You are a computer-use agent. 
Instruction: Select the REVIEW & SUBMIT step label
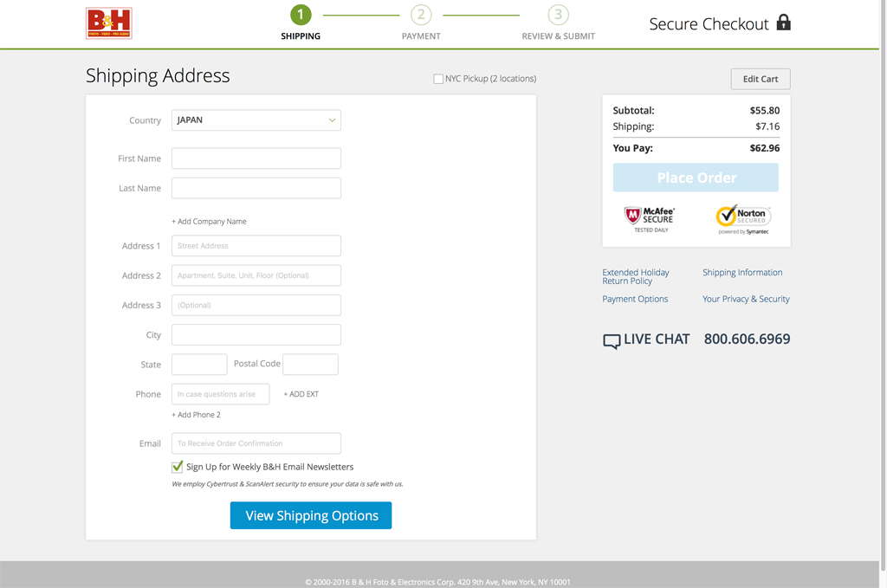(559, 36)
